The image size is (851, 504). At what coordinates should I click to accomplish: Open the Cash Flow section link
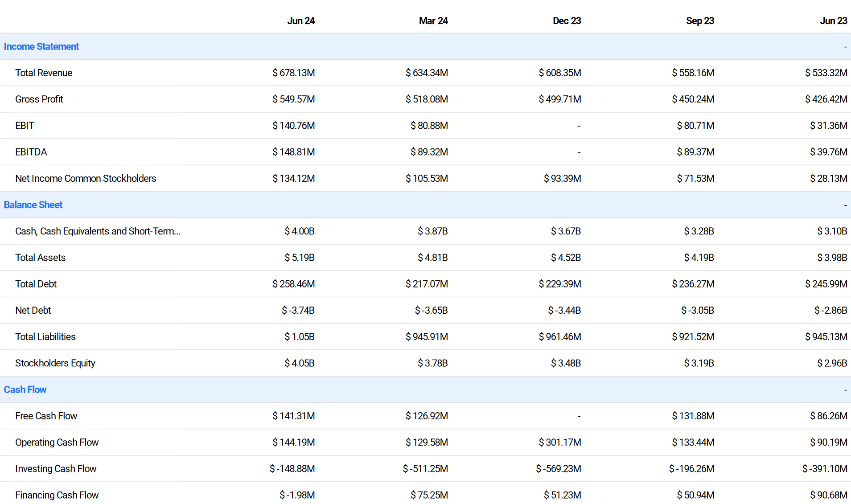coord(25,389)
